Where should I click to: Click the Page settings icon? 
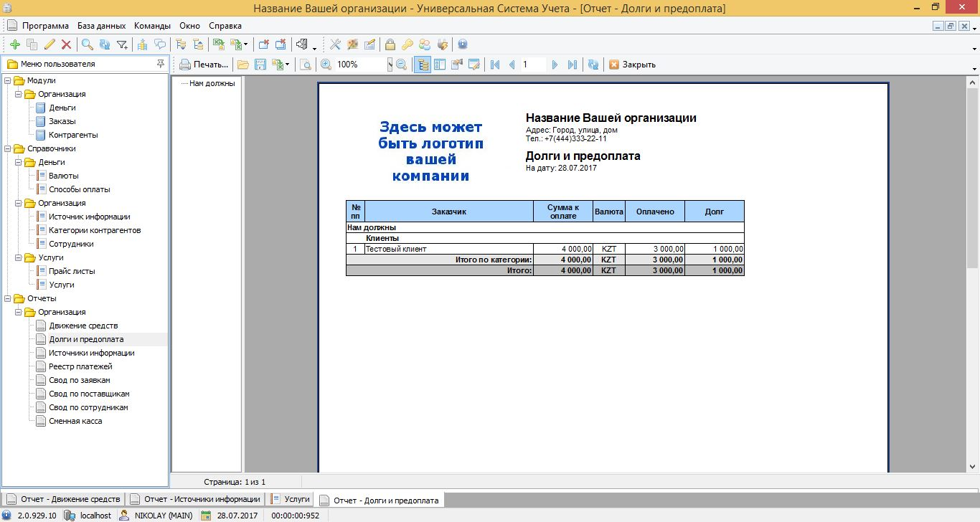(x=457, y=65)
